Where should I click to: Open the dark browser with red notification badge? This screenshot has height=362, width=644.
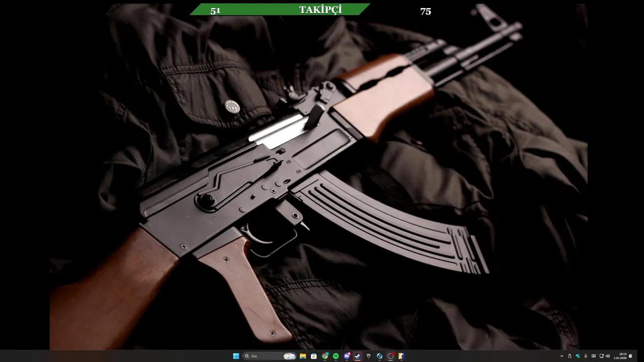tap(390, 356)
